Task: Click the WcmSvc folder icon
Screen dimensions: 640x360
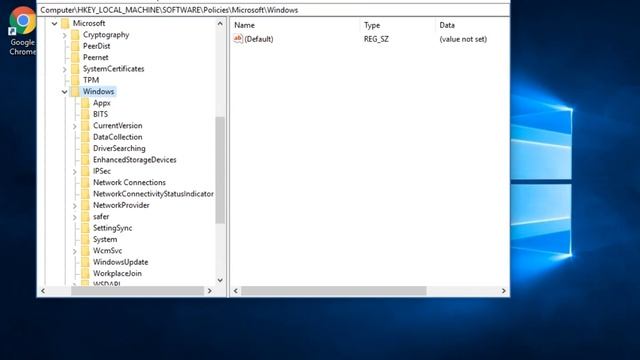Action: [x=85, y=251]
